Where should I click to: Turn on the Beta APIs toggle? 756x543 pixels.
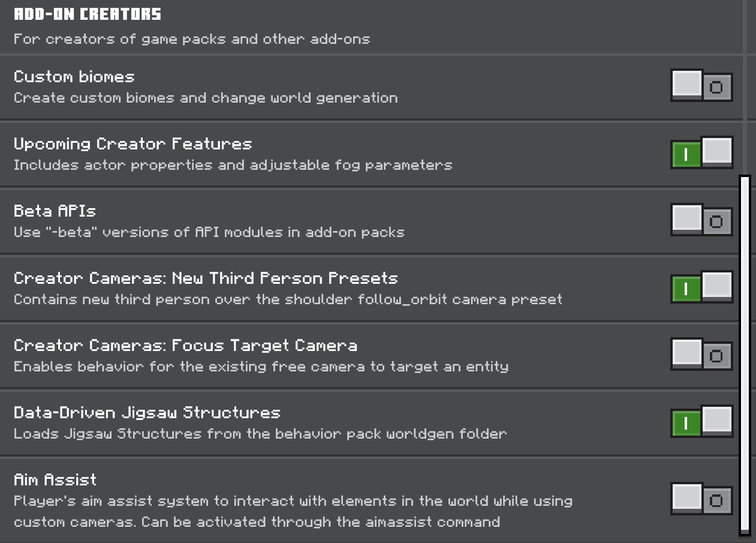pos(701,219)
